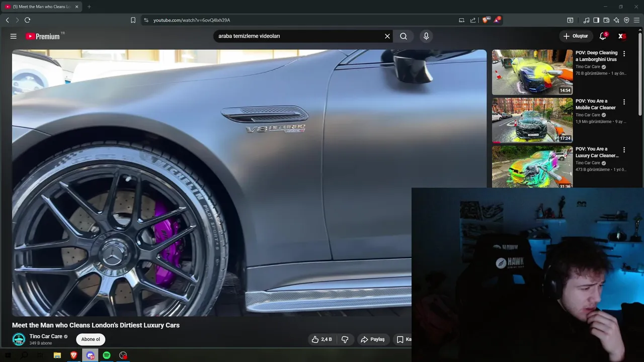644x362 pixels.
Task: Open options for Mobile Car Cleaner video
Action: point(624,102)
